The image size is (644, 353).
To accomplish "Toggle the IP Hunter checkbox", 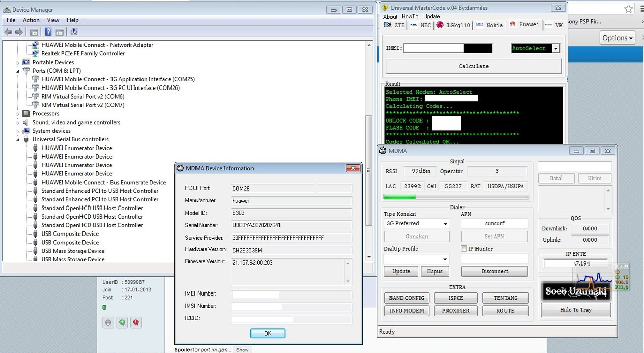I will (x=464, y=249).
